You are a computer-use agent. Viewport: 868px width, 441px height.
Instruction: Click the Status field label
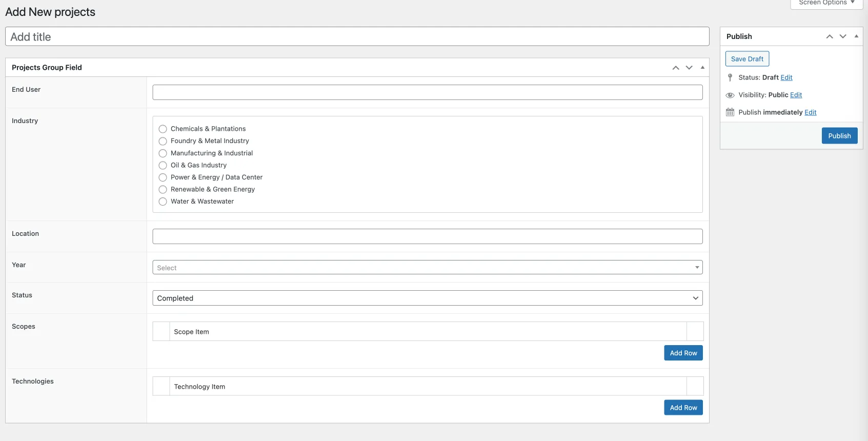tap(22, 295)
